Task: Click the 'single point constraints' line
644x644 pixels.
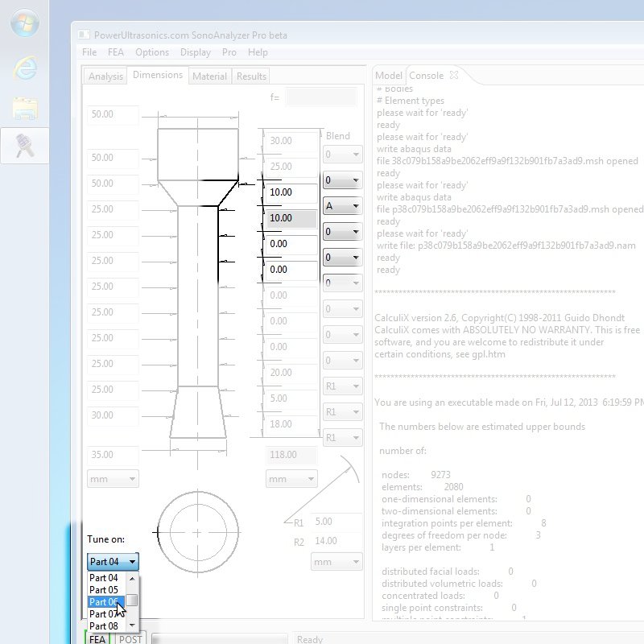Action: 449,608
